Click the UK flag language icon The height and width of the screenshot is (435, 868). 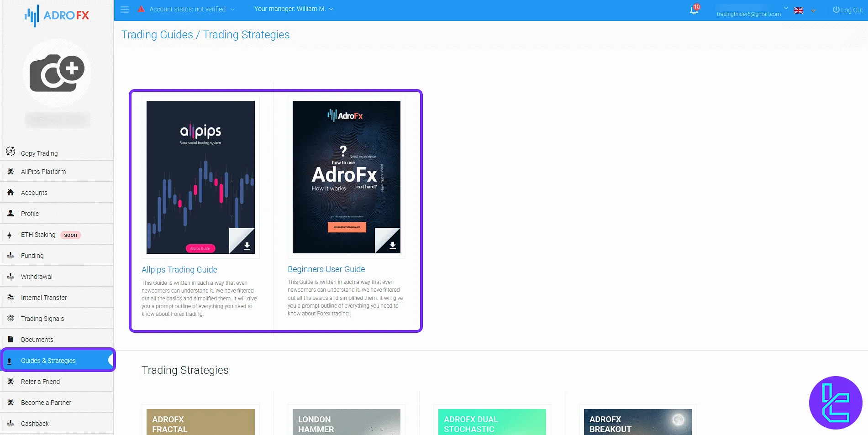pyautogui.click(x=799, y=10)
